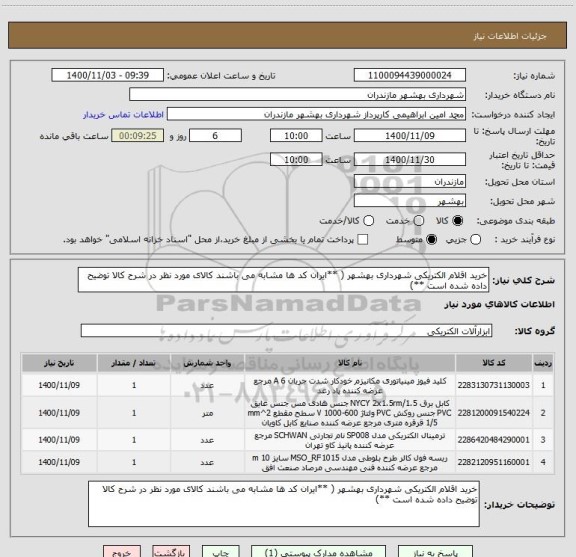576x557 pixels.
Task: Click the بازگشت back button
Action: 171,552
